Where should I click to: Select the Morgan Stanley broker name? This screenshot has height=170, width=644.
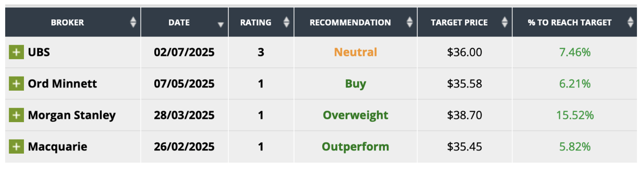tap(72, 115)
